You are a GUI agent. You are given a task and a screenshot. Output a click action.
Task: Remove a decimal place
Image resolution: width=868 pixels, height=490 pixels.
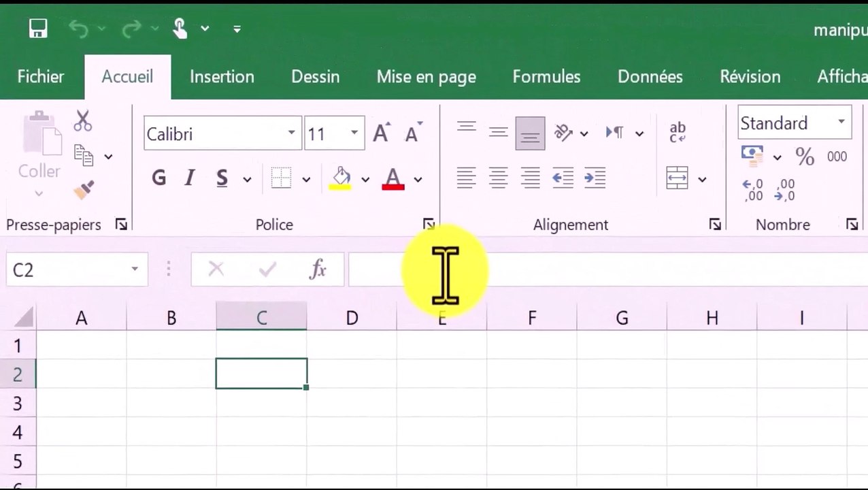(785, 190)
